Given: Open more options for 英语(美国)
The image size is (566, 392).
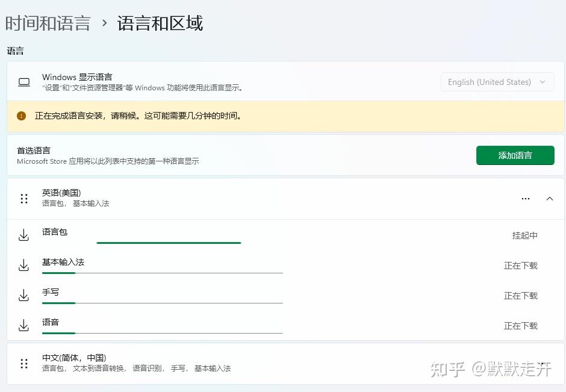Looking at the screenshot, I should coord(526,199).
